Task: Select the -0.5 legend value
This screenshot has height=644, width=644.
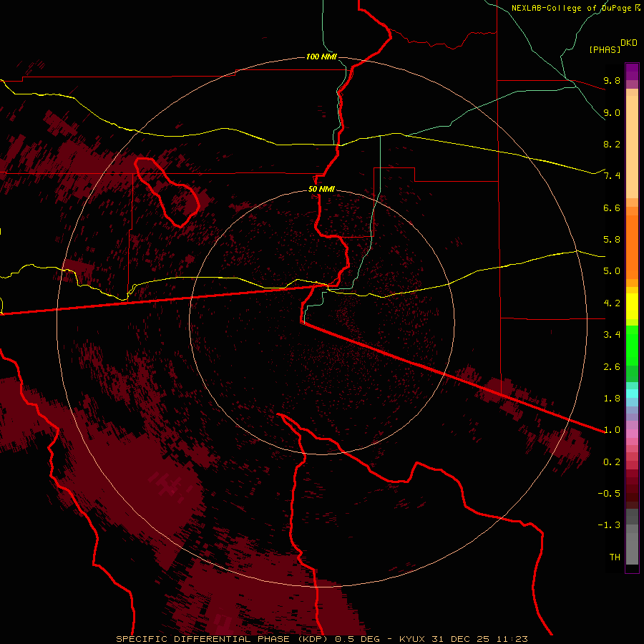Action: (609, 494)
